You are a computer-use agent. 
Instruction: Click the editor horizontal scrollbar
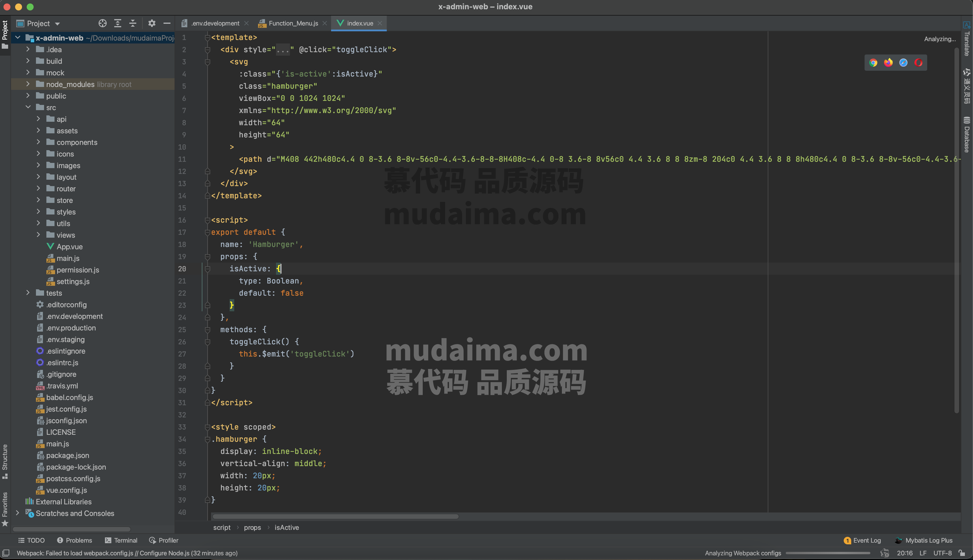335,516
